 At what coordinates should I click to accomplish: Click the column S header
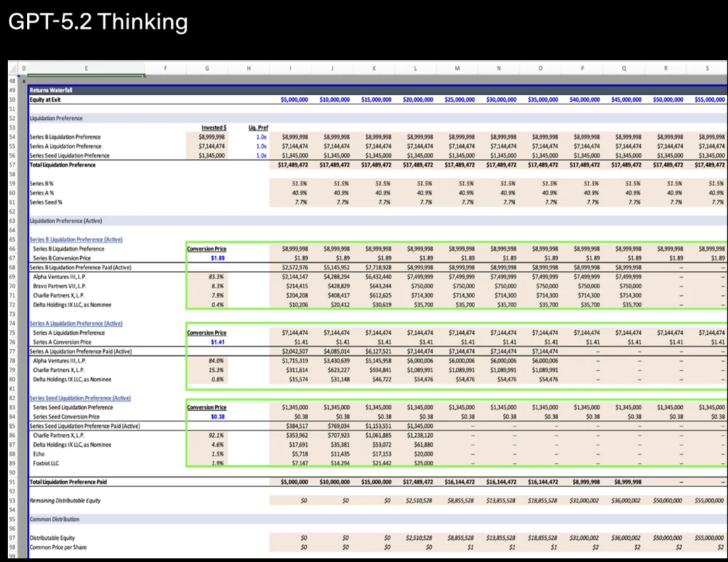[x=706, y=69]
